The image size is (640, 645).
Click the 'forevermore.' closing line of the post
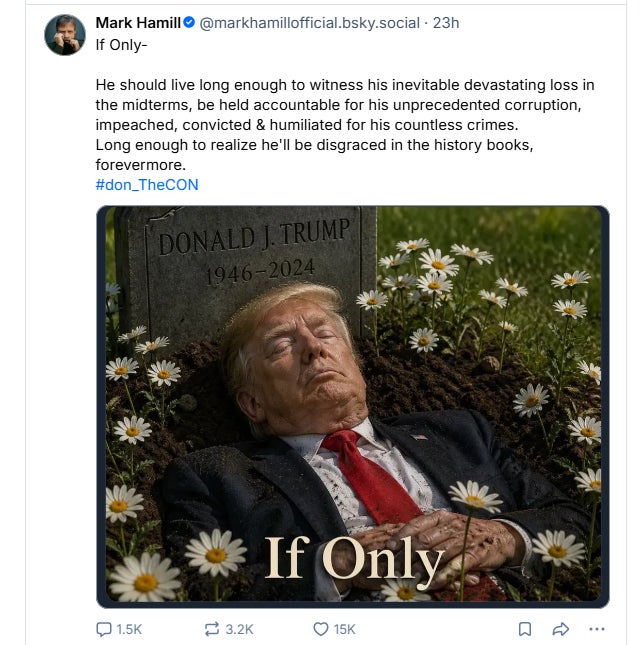[x=141, y=165]
